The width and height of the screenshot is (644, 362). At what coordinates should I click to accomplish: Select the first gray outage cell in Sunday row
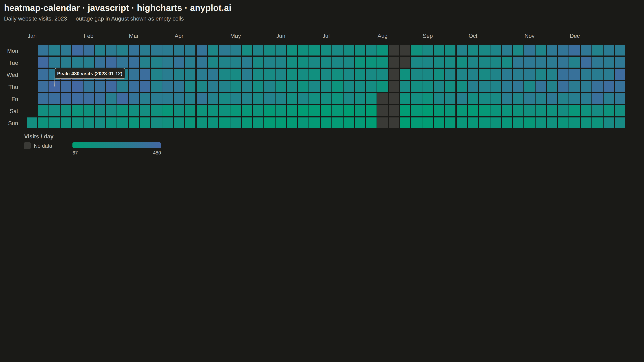pos(382,123)
